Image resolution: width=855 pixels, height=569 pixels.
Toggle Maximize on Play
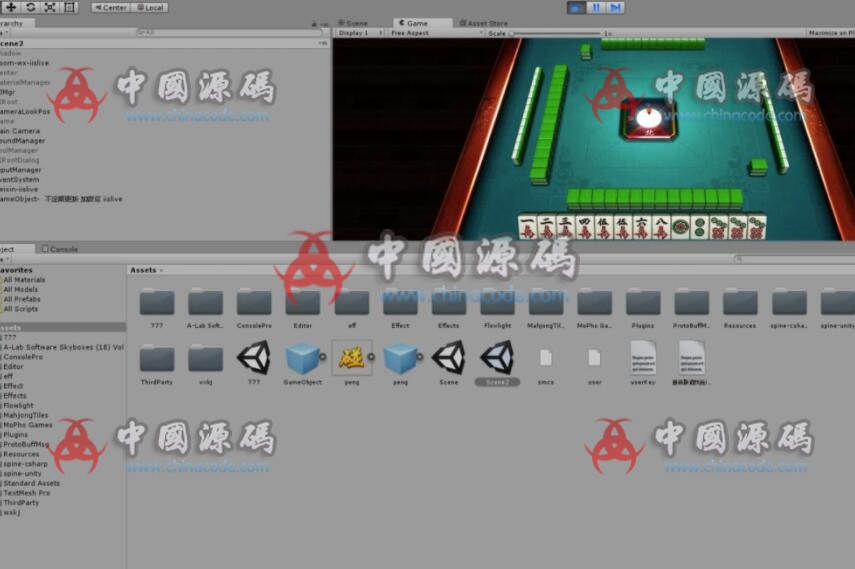click(830, 33)
